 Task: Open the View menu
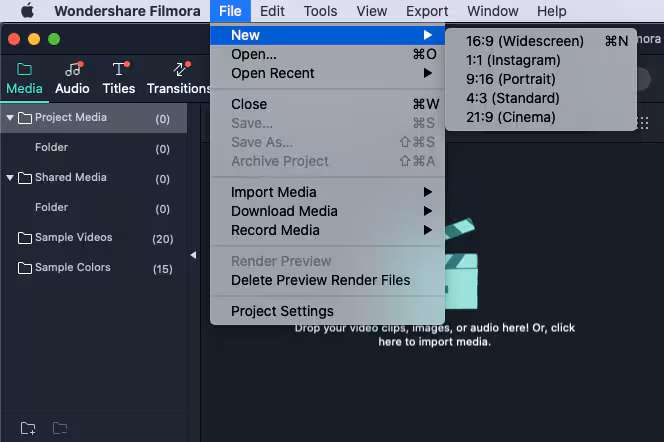pyautogui.click(x=371, y=11)
